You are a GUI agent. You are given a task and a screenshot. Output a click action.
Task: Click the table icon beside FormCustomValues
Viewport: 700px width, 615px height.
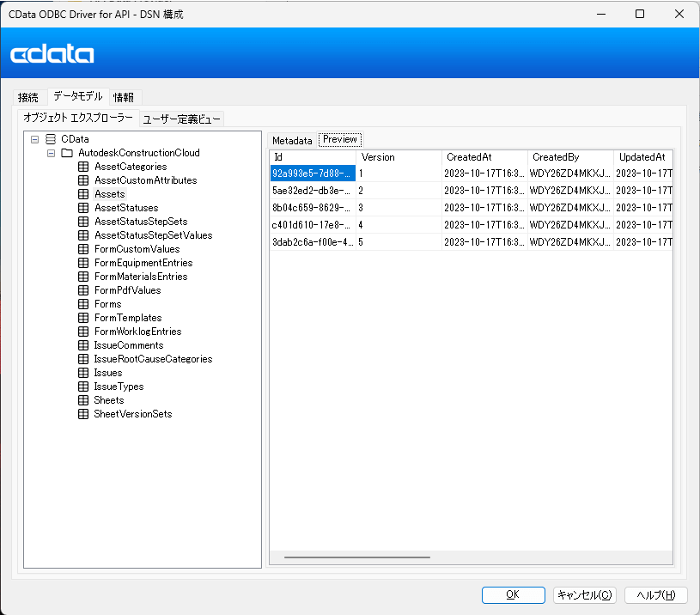[83, 249]
